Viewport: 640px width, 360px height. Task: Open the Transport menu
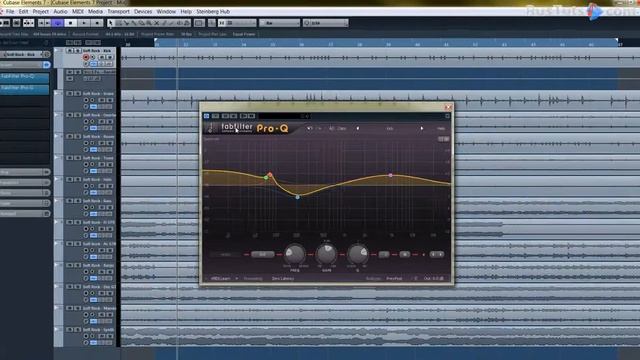click(118, 11)
